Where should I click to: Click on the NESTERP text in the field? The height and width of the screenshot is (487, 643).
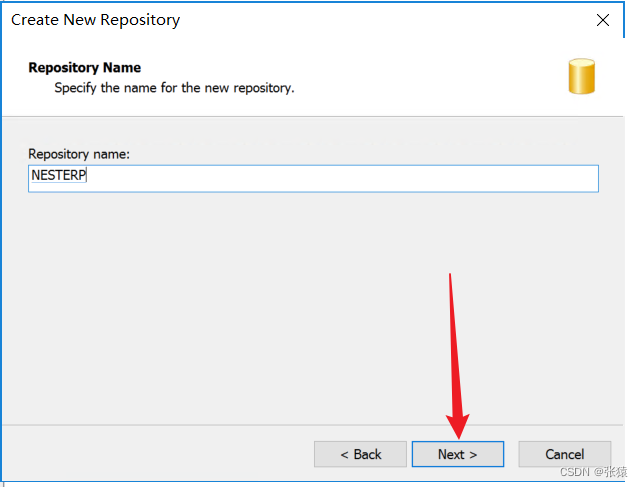coord(59,178)
